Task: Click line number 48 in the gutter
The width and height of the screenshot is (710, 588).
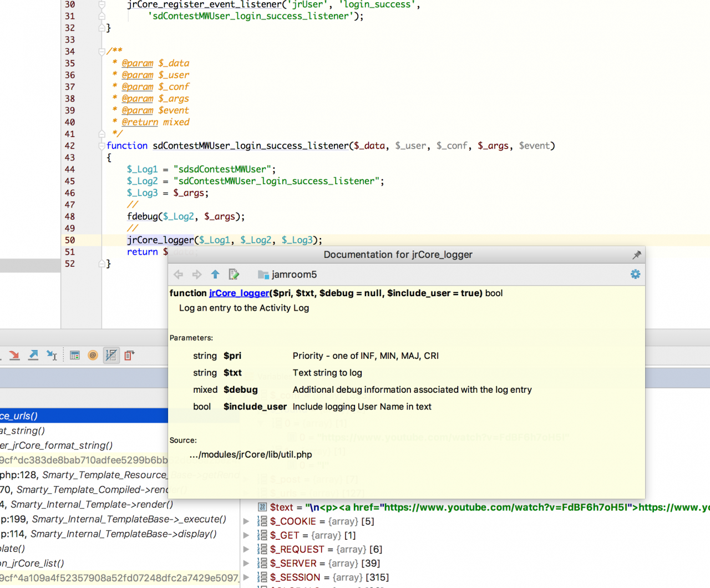Action: pyautogui.click(x=70, y=217)
